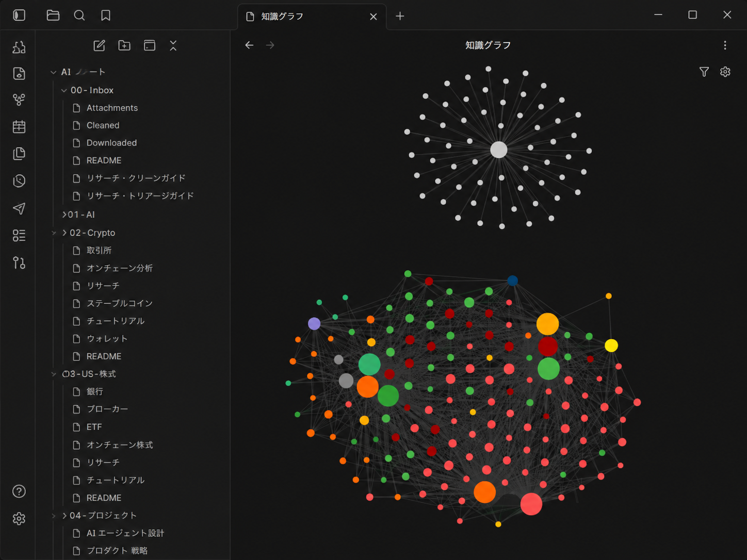747x560 pixels.
Task: Open README under 00 - Inbox
Action: click(x=97, y=160)
